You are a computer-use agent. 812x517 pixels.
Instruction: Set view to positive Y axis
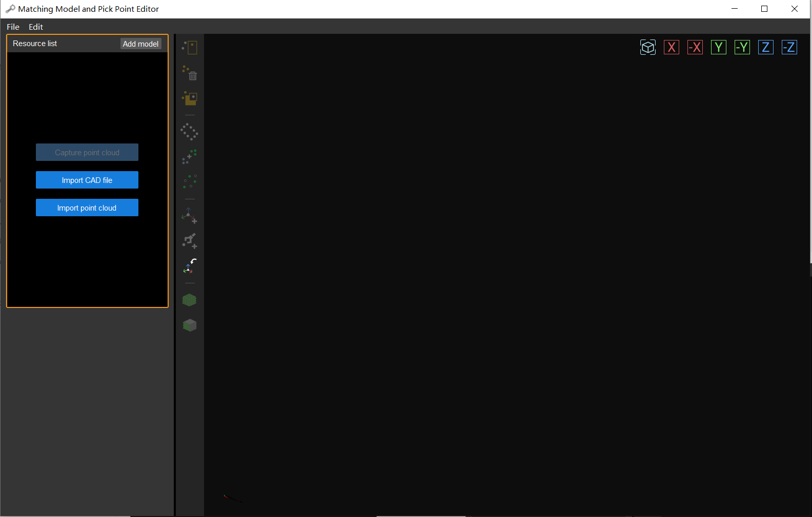pyautogui.click(x=719, y=47)
